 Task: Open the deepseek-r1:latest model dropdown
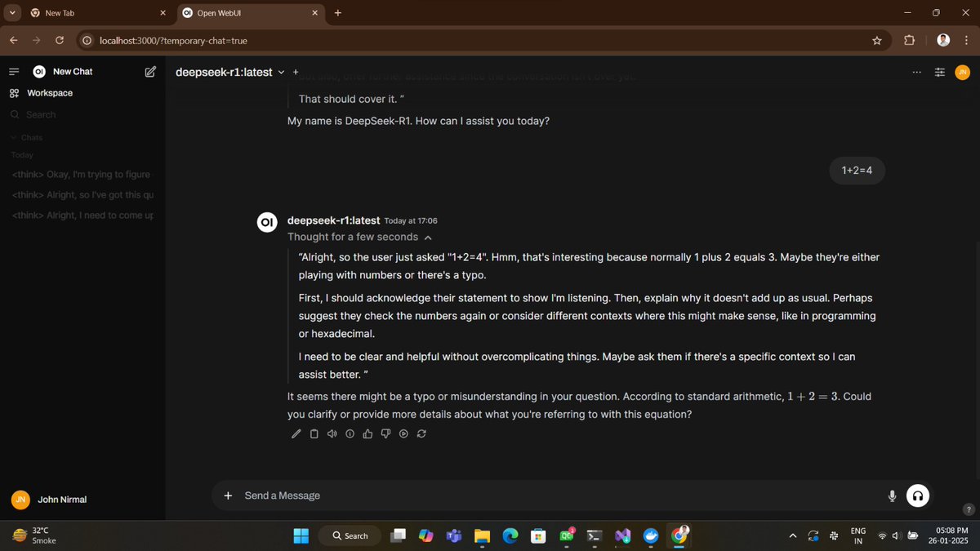pyautogui.click(x=230, y=72)
